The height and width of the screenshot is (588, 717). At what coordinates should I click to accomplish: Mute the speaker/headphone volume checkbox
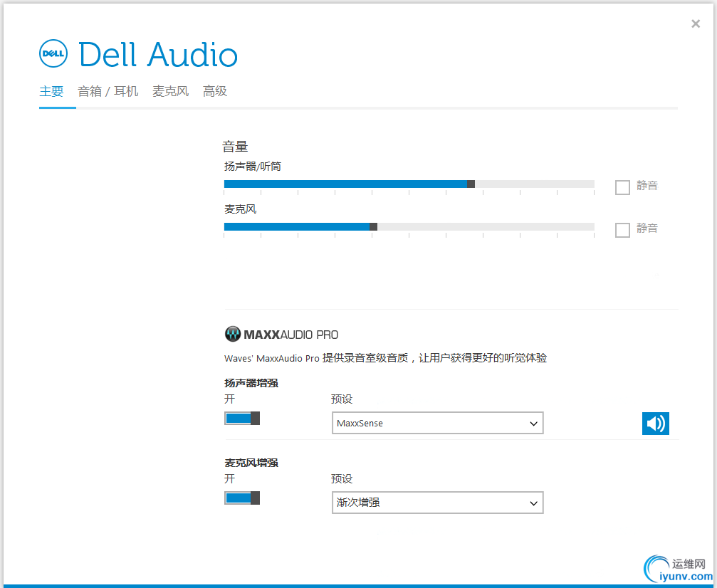(622, 187)
